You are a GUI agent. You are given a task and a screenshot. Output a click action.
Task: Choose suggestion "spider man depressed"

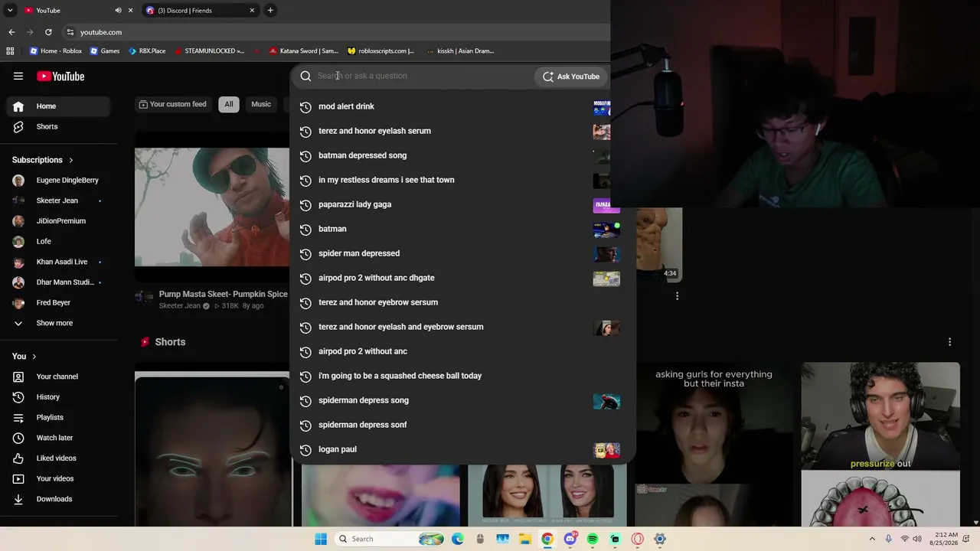tap(462, 253)
